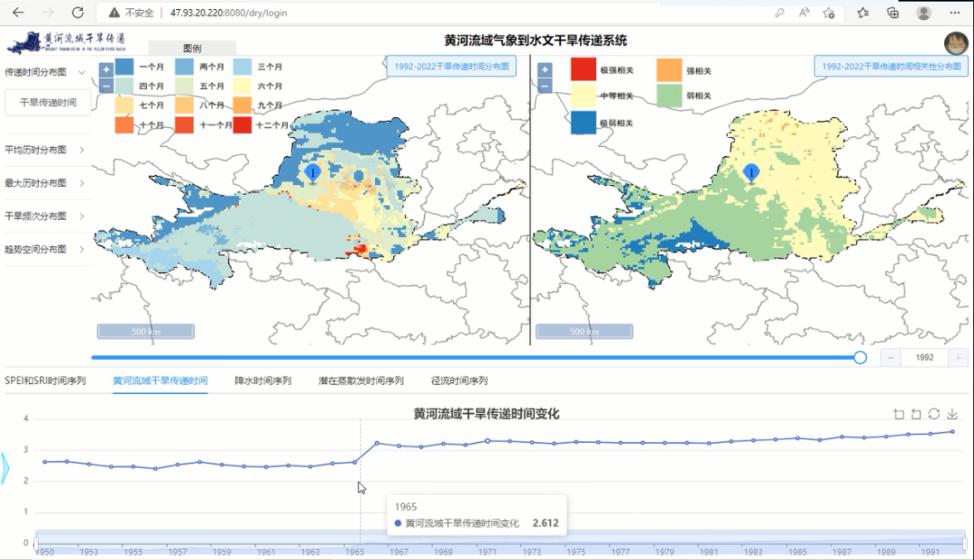Click chart restore refresh icon
Image resolution: width=974 pixels, height=560 pixels.
933,414
